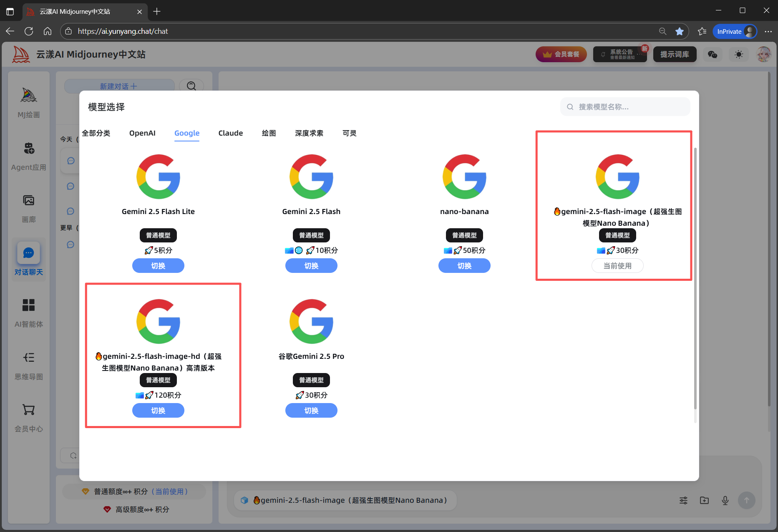This screenshot has width=778, height=532.
Task: Click the Gemini 2.5 Flash Google logo
Action: (311, 176)
